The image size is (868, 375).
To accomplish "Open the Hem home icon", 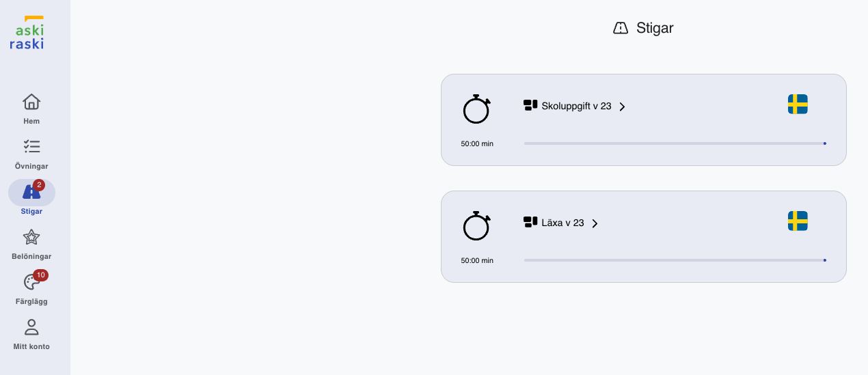I will click(x=31, y=102).
